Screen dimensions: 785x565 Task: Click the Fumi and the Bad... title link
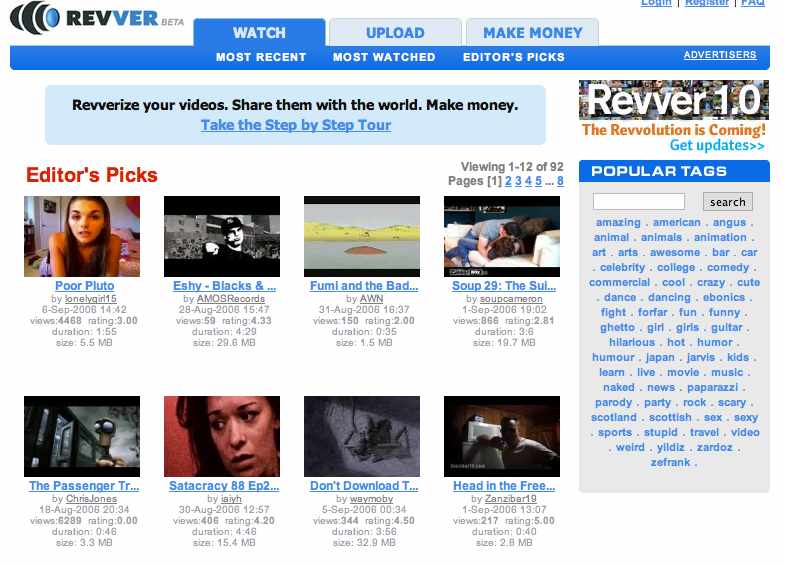364,286
